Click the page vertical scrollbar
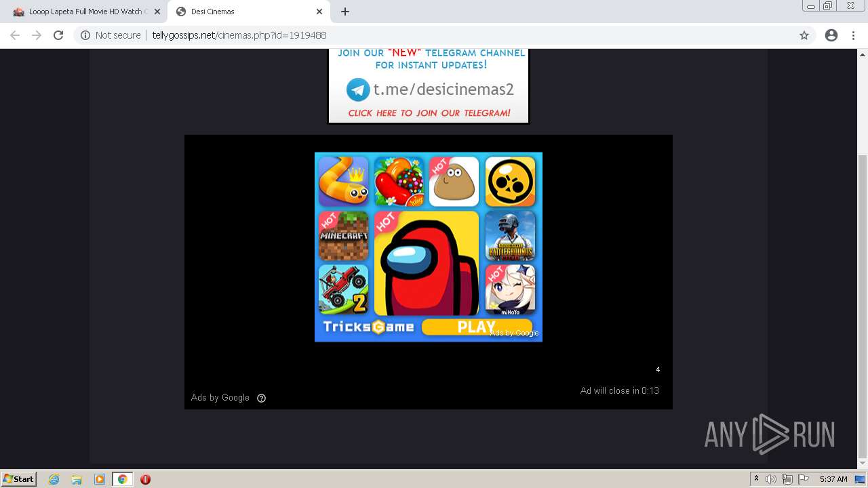The height and width of the screenshot is (488, 868). click(863, 305)
